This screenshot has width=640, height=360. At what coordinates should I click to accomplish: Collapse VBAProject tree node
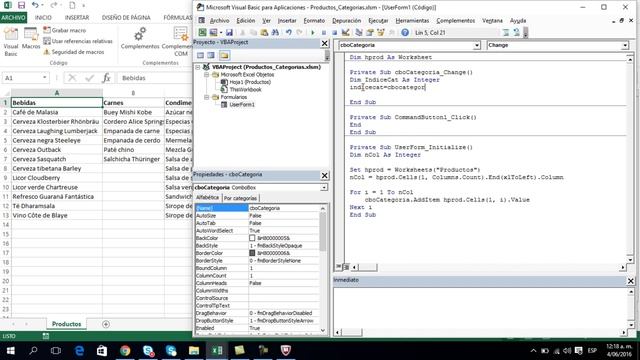click(198, 67)
